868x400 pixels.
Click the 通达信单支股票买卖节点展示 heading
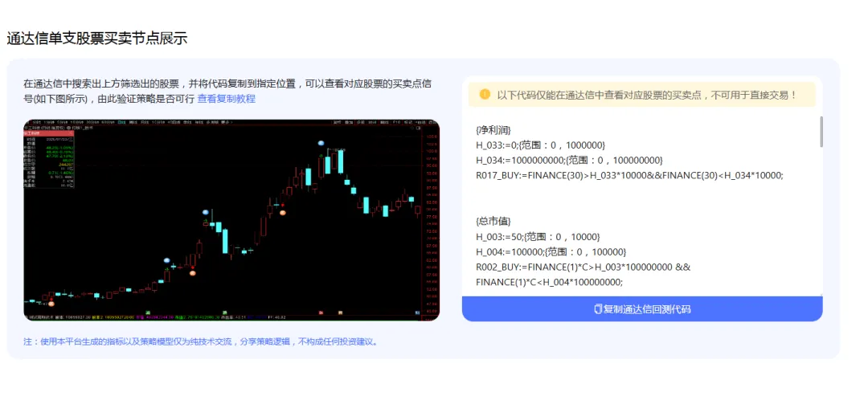click(97, 39)
